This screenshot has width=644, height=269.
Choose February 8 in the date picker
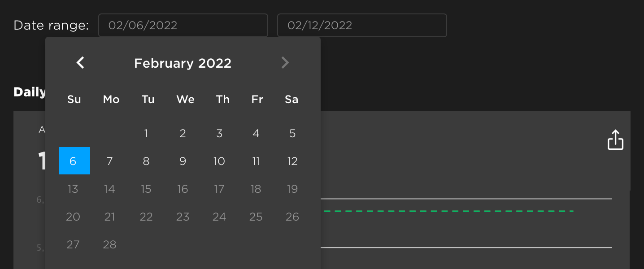[146, 161]
